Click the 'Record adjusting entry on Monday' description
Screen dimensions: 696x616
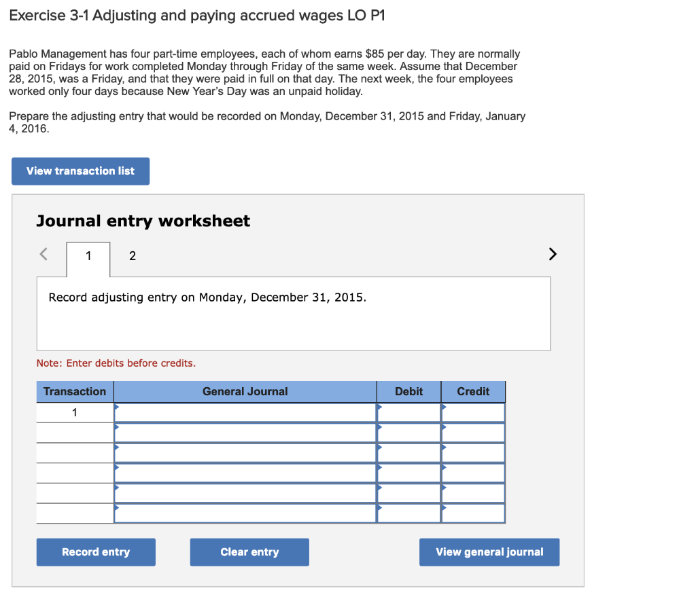[207, 297]
